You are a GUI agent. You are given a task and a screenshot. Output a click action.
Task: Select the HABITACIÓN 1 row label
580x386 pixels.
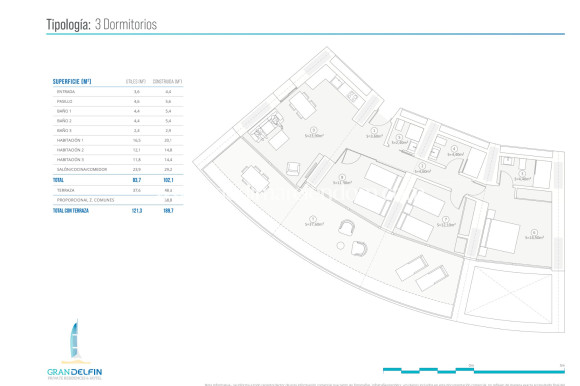point(70,140)
